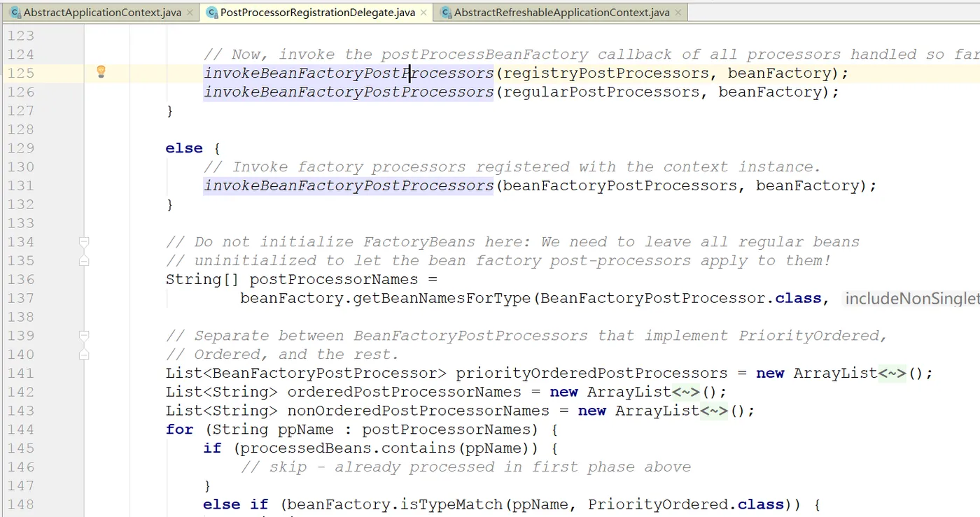Click the String[] type on line 136

coord(203,279)
